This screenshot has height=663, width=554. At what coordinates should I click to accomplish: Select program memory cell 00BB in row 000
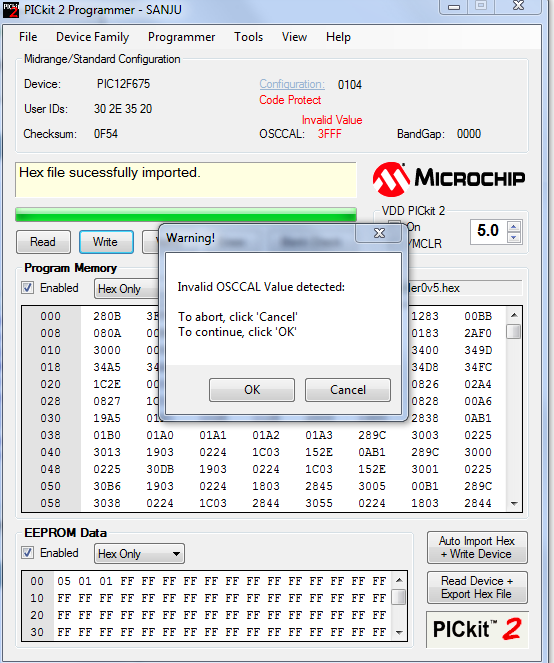point(478,316)
